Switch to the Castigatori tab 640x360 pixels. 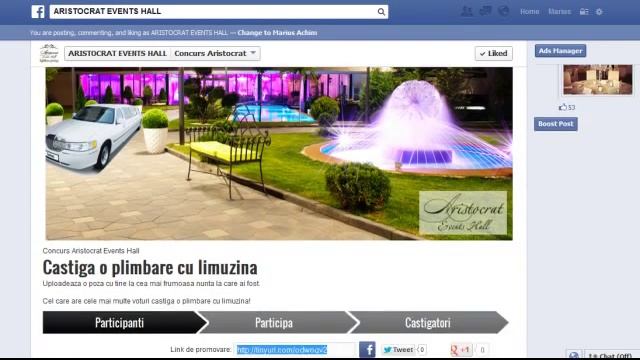428,322
